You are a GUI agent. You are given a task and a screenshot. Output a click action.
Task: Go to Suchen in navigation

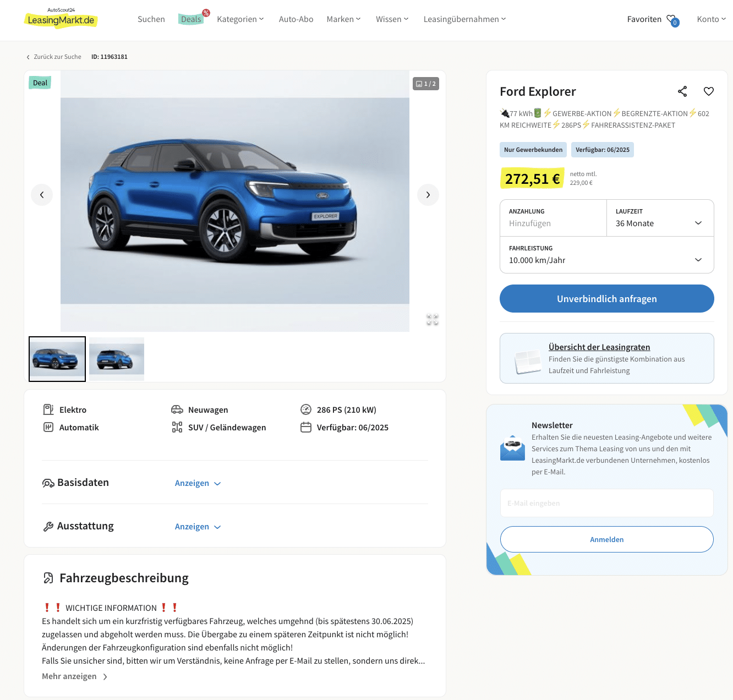(151, 19)
